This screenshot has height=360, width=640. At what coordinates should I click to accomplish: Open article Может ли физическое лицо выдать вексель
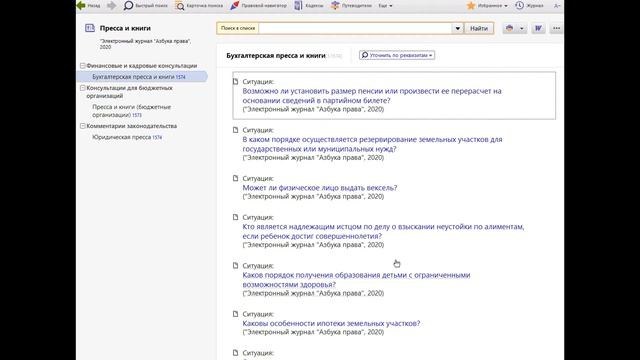click(320, 188)
